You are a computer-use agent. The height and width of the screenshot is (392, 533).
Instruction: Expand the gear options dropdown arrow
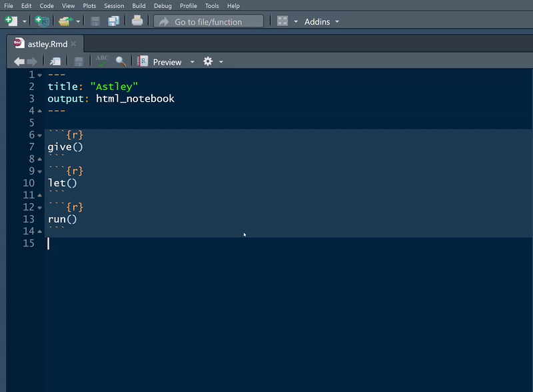click(x=221, y=62)
